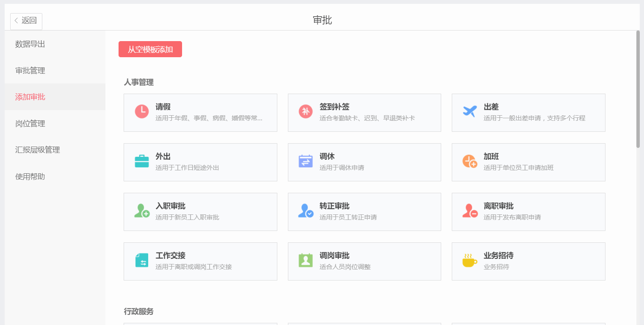Screen dimensions: 644x325
Task: Click the green portrait icon for 调岗审批
Action: 306,260
